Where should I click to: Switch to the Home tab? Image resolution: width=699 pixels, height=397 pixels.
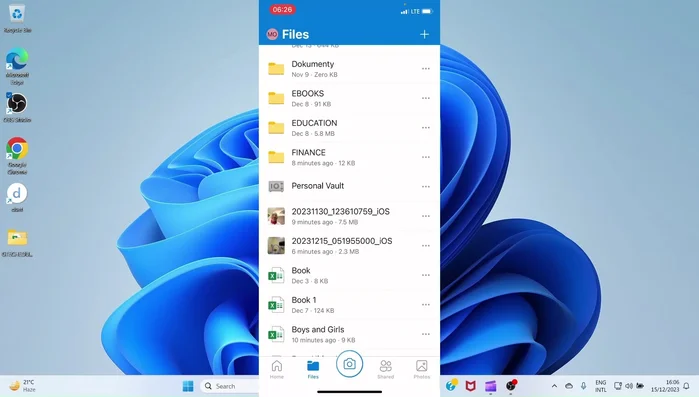tap(276, 369)
